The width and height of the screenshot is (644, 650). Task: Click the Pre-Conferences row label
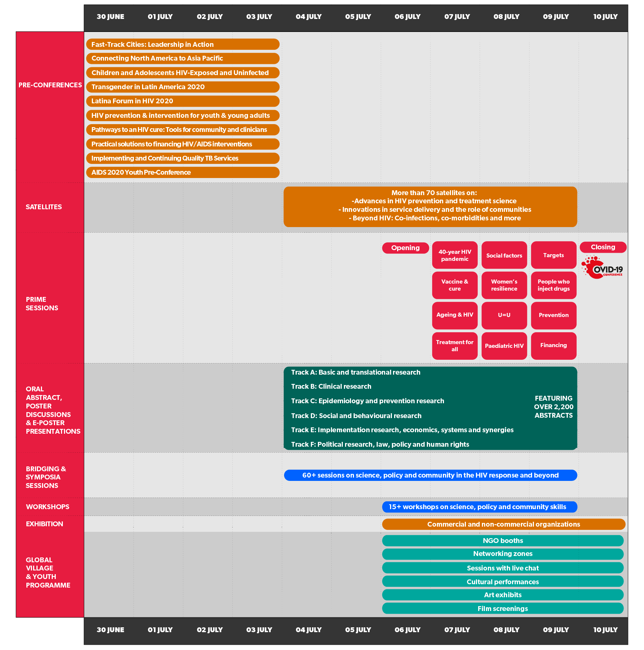coord(50,85)
